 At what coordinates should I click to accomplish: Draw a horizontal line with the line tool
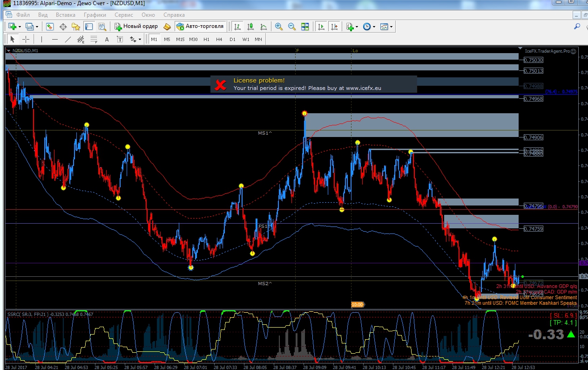tap(55, 39)
